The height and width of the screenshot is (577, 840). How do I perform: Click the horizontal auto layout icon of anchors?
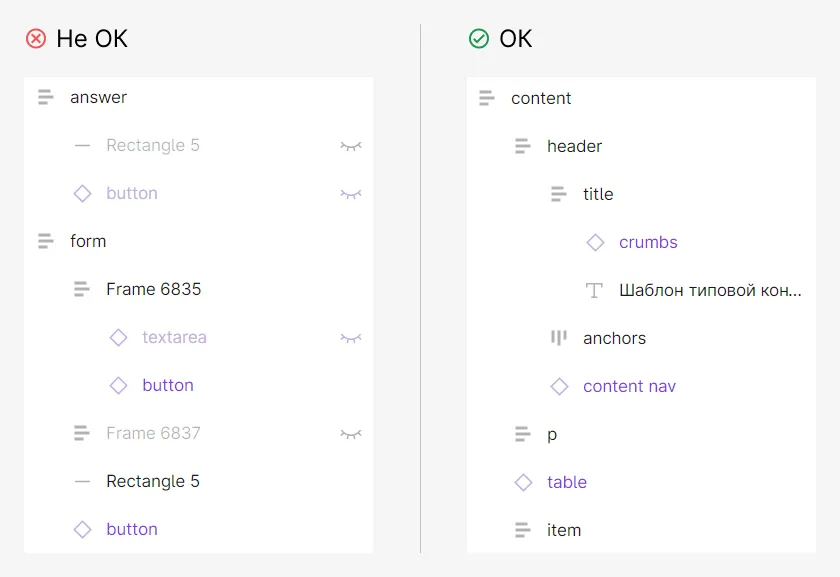559,338
